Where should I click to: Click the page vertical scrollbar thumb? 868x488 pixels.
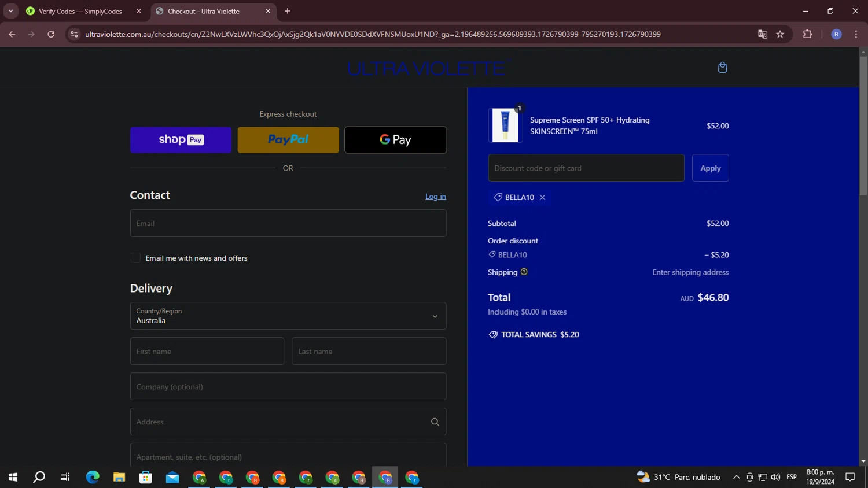[x=863, y=126]
